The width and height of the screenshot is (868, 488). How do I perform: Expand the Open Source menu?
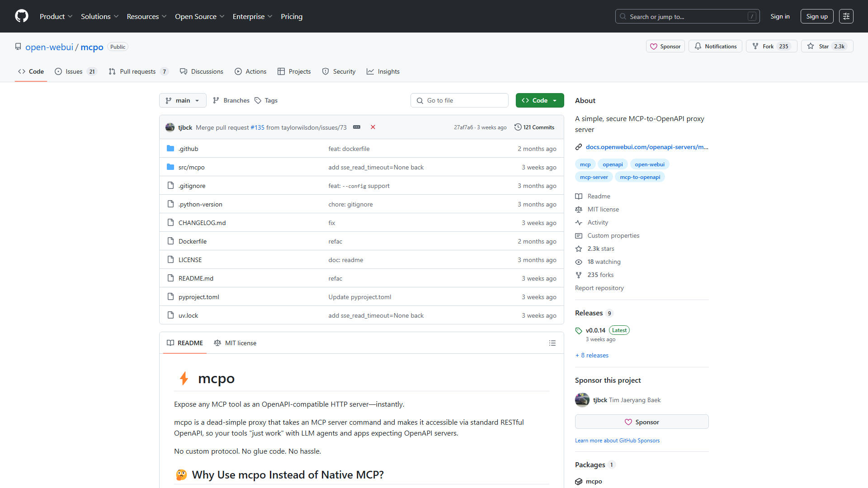click(x=199, y=16)
